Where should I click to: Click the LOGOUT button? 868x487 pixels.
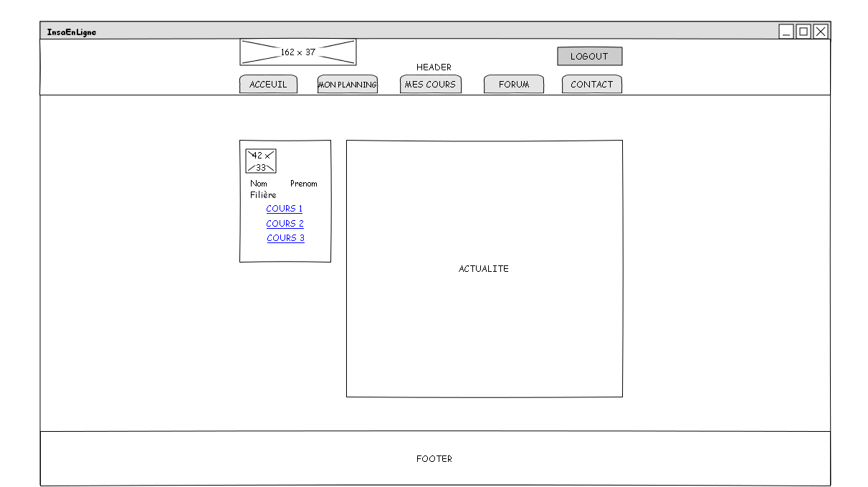tap(589, 57)
